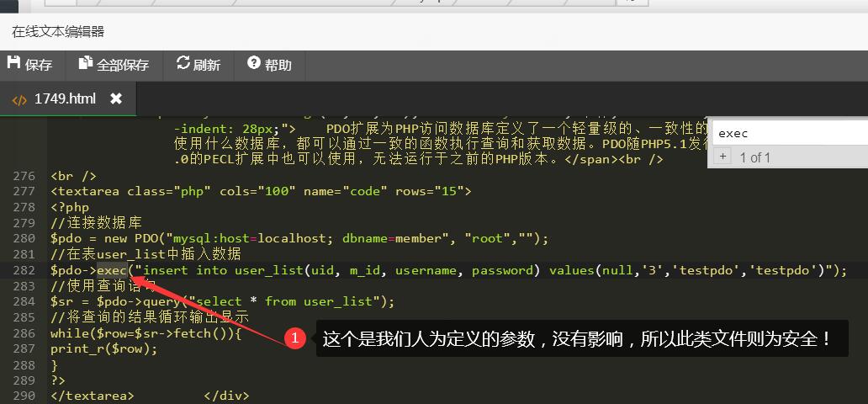This screenshot has width=868, height=404.
Task: Click the refresh arrows icon
Action: click(x=183, y=62)
